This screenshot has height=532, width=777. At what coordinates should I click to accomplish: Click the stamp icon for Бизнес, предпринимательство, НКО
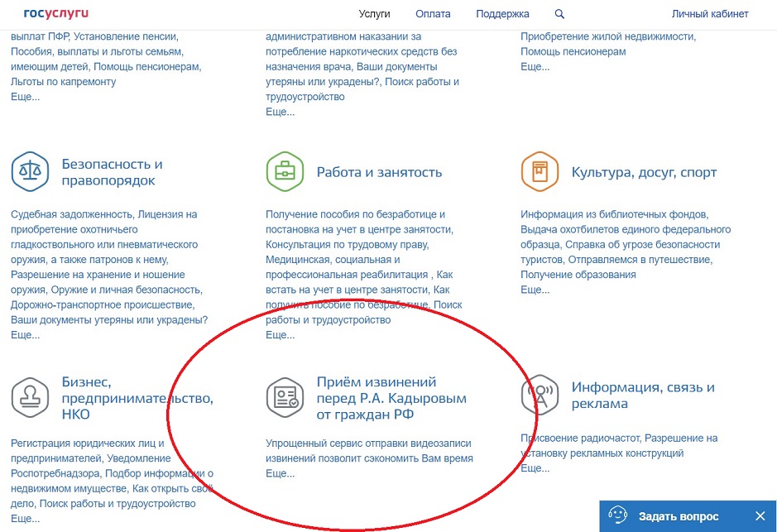point(31,397)
